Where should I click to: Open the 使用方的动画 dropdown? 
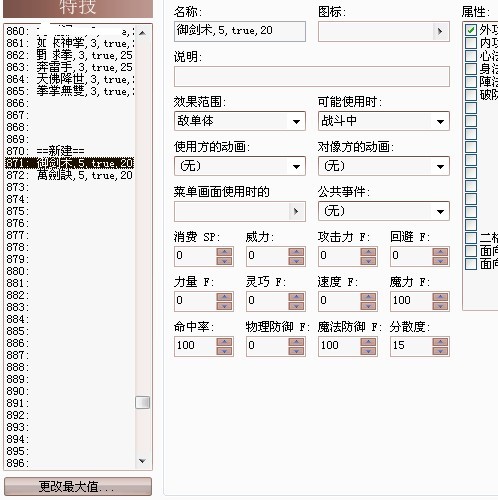(x=240, y=166)
